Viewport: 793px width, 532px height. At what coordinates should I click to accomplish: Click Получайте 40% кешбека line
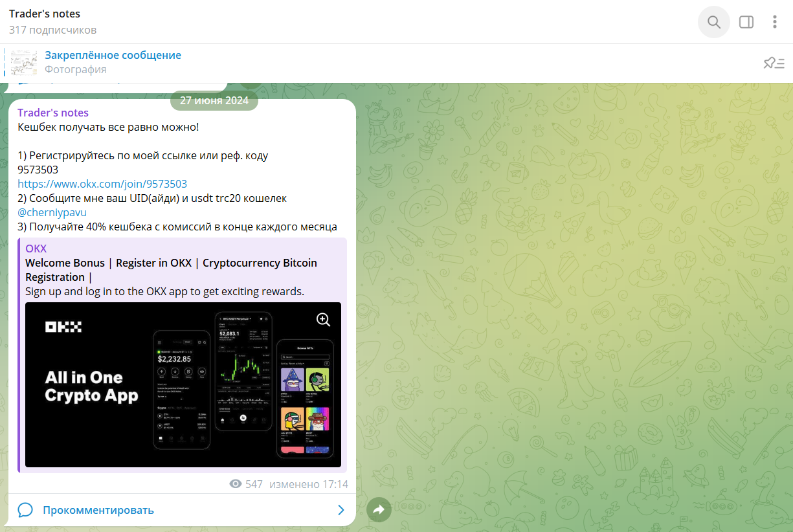(x=177, y=227)
